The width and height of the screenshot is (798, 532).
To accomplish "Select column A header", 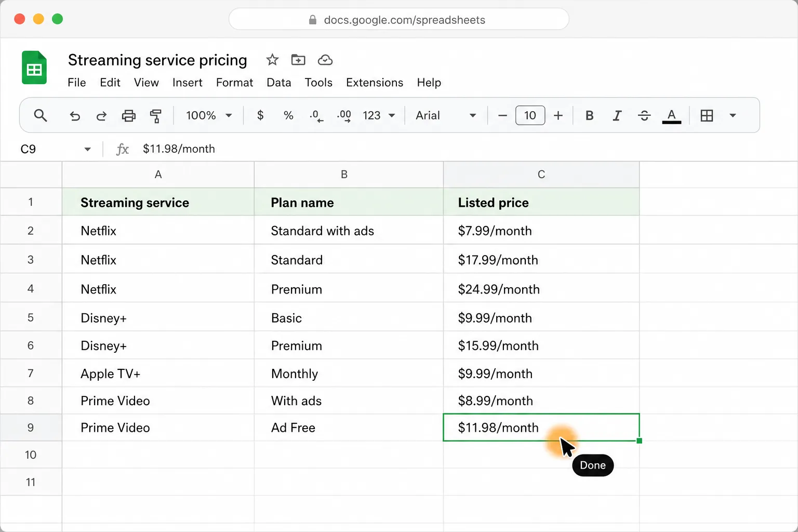I will (158, 175).
